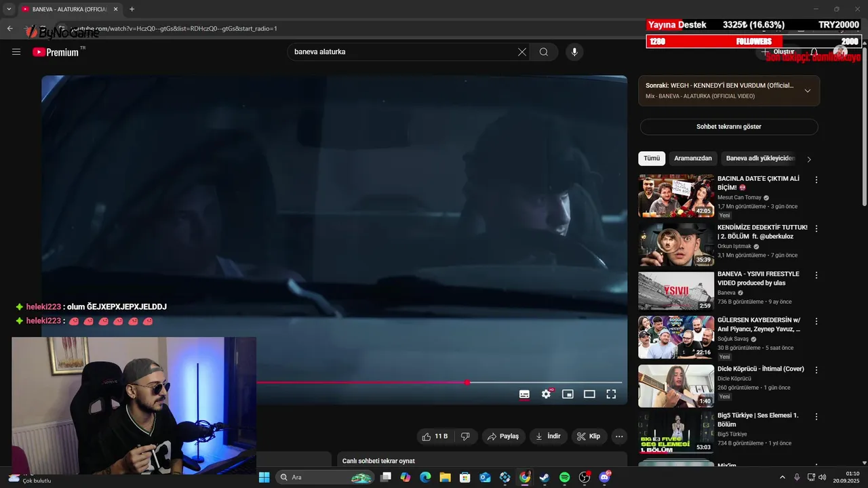The width and height of the screenshot is (868, 488).
Task: Open OBS Studio from taskbar
Action: point(585,477)
